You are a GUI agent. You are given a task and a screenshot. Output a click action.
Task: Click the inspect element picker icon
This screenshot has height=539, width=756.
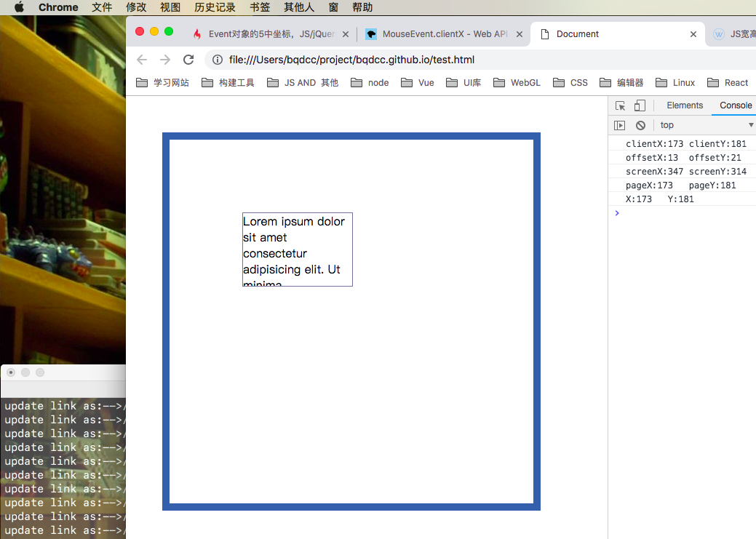[620, 105]
